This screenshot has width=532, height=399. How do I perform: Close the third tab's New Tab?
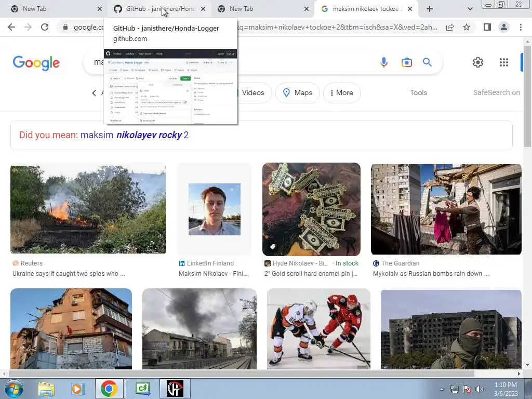point(307,9)
